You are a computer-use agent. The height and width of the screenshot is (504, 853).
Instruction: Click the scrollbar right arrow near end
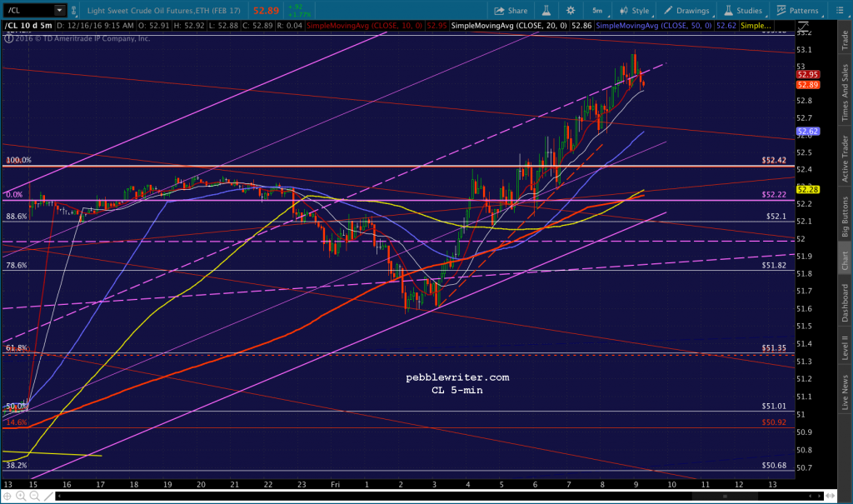(820, 496)
